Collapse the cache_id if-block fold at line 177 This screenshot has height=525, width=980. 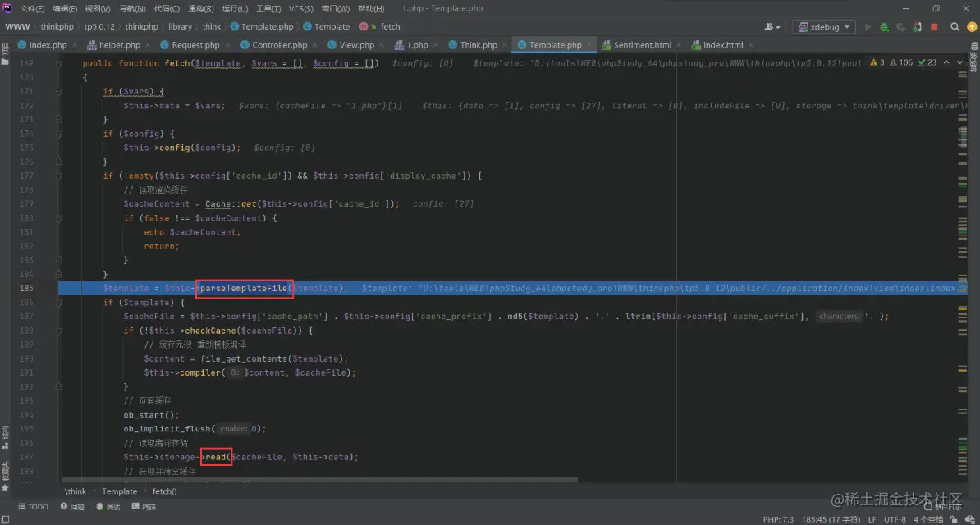(58, 176)
